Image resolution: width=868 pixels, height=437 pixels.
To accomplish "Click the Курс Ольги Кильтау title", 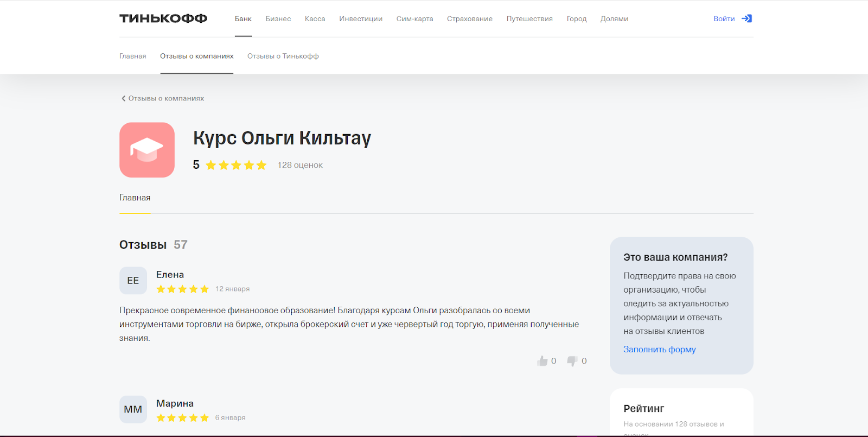I will pos(282,138).
